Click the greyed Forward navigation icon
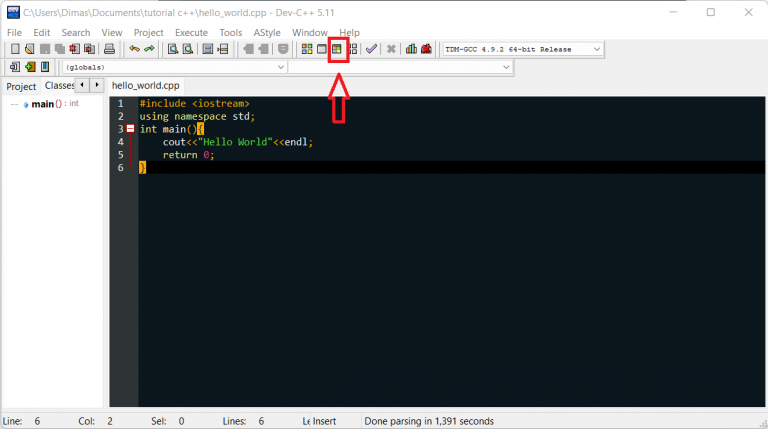Screen dimensions: 768x429 tap(264, 49)
